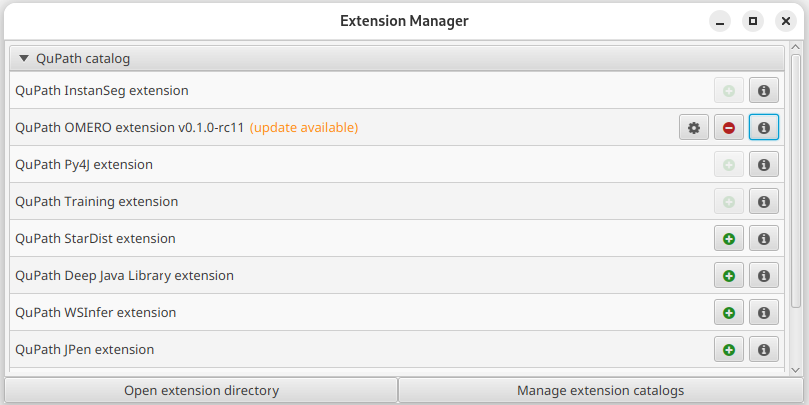Install the QuPath StarDist extension
This screenshot has height=405, width=809.
tap(729, 238)
